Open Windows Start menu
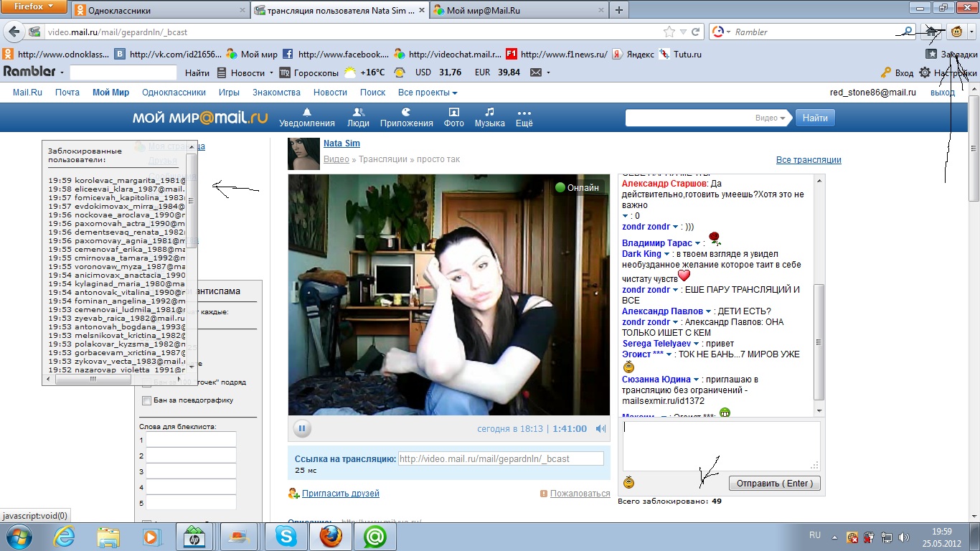Viewport: 980px width, 551px height. click(20, 536)
